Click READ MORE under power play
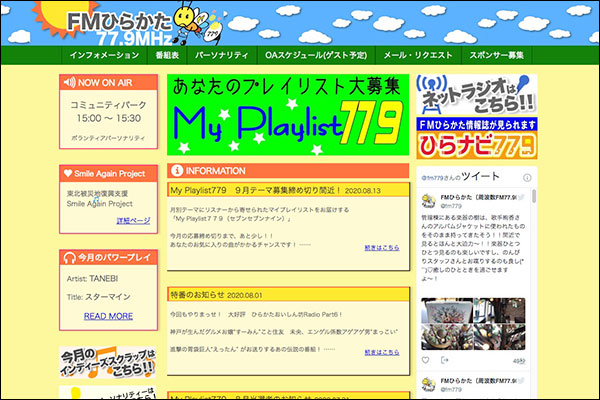 coord(108,316)
